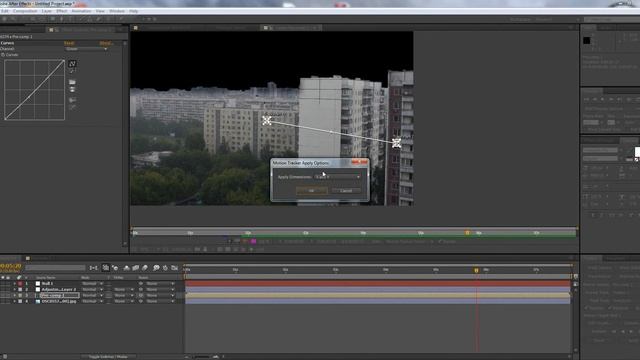Click the save curve icon in Curves

(x=72, y=89)
